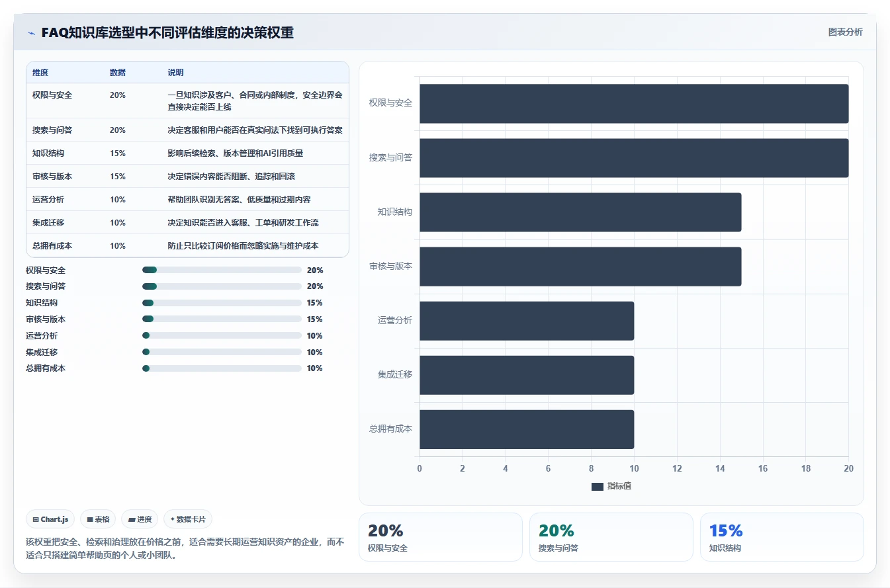
Task: Click the 指标值 legend label
Action: [x=619, y=486]
